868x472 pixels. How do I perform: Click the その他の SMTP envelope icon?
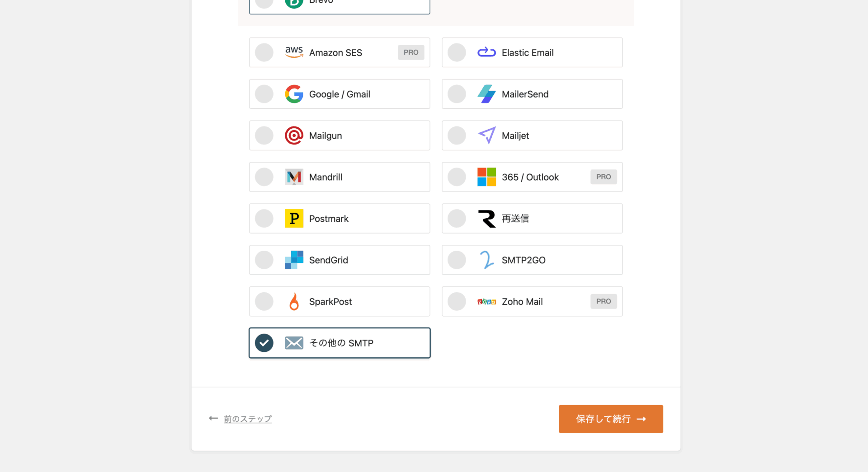[294, 343]
